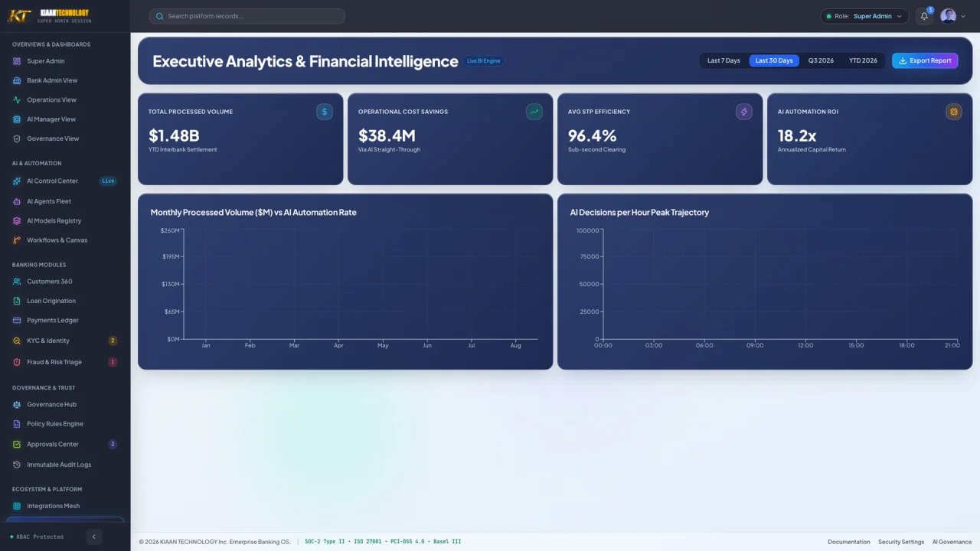Image resolution: width=980 pixels, height=551 pixels.
Task: Click the Kiaan Technology logo icon
Action: point(19,16)
